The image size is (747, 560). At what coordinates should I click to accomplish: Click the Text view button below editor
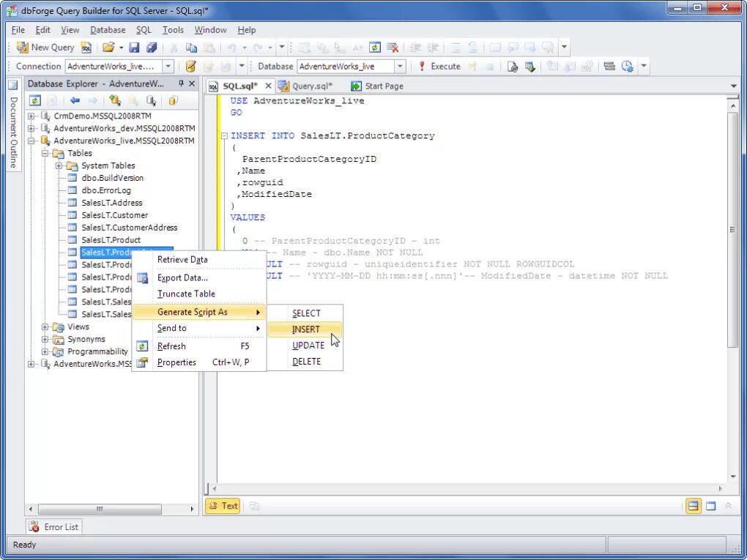tap(223, 506)
